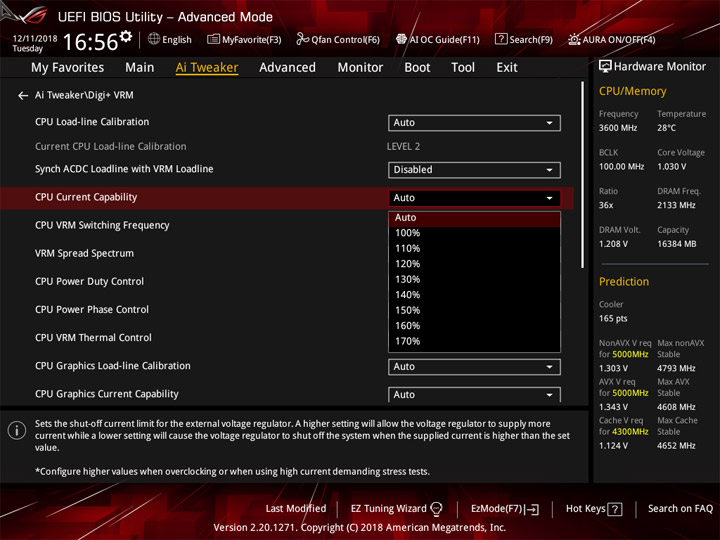Select the Exit tab
This screenshot has width=720, height=540.
[x=506, y=68]
